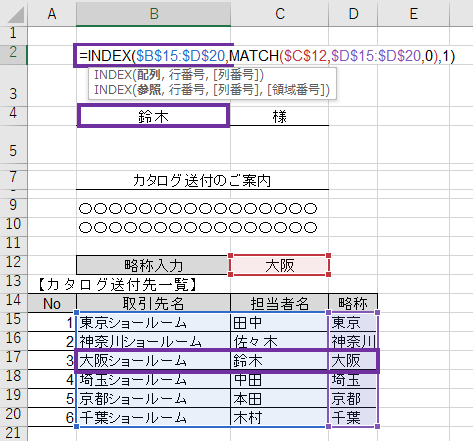Viewport: 473px width, 441px height.
Task: Click inside the INDEX formula text
Action: point(267,55)
